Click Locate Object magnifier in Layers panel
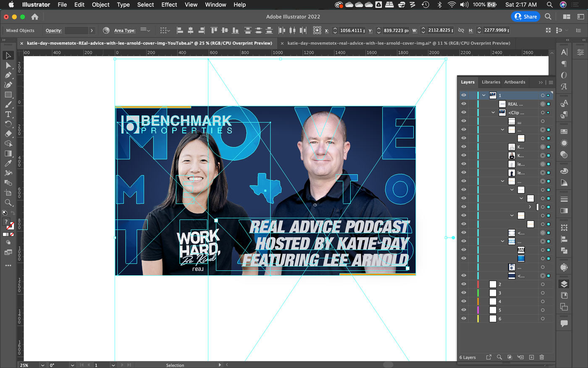This screenshot has width=588, height=368. (x=499, y=357)
